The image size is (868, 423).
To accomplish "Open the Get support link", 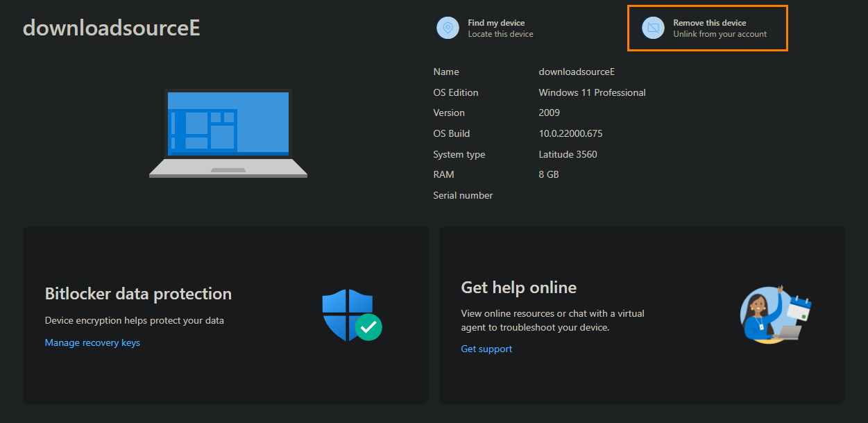I will [486, 349].
